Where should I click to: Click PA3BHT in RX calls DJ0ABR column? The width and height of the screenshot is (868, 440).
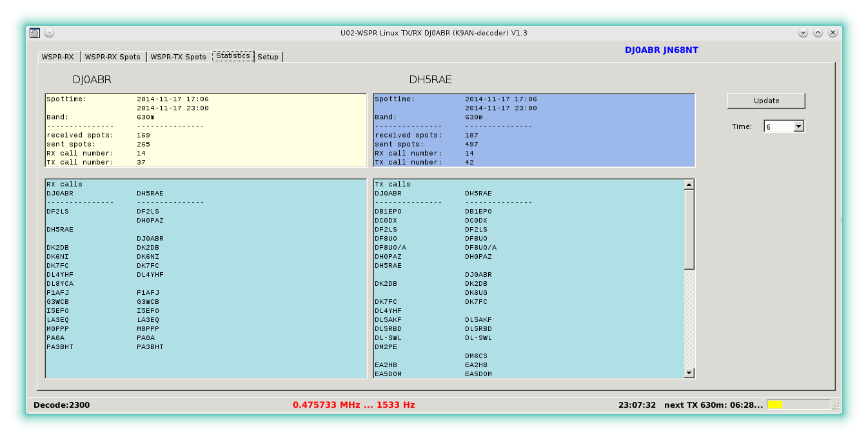60,347
